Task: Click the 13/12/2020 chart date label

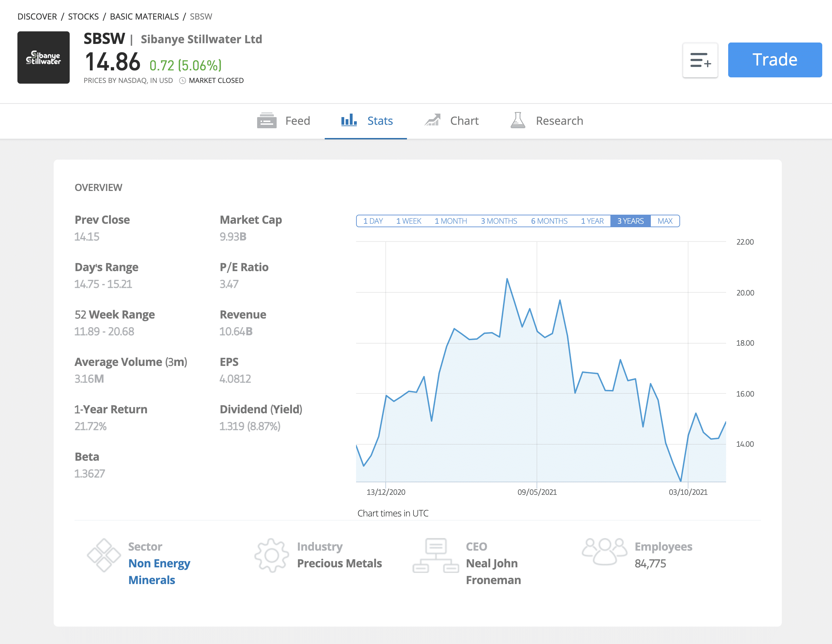Action: coord(386,492)
